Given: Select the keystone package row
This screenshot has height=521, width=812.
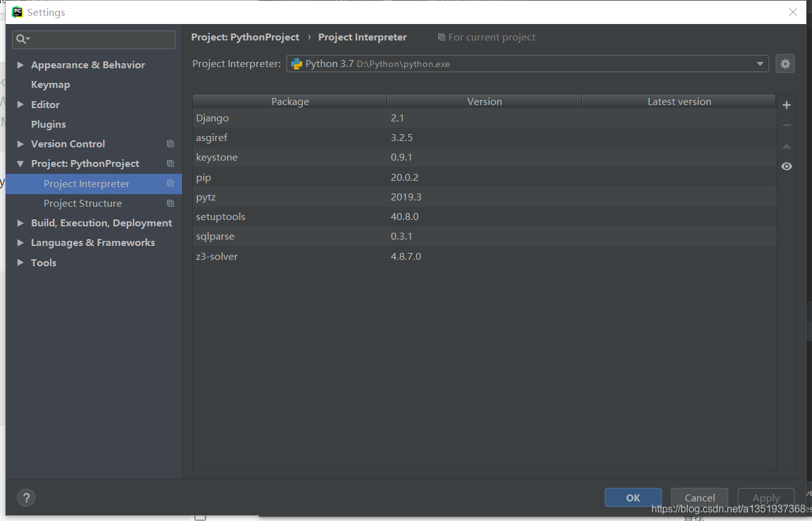Looking at the screenshot, I should point(484,157).
